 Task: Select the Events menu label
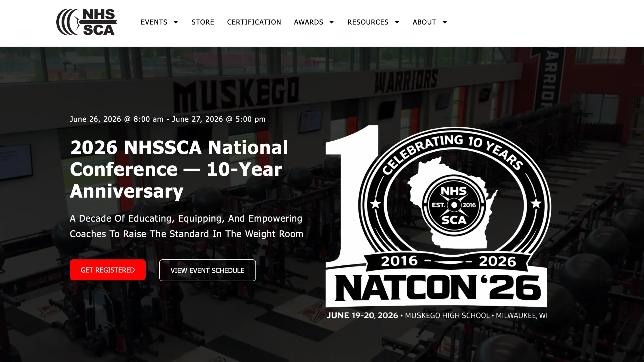[x=154, y=22]
